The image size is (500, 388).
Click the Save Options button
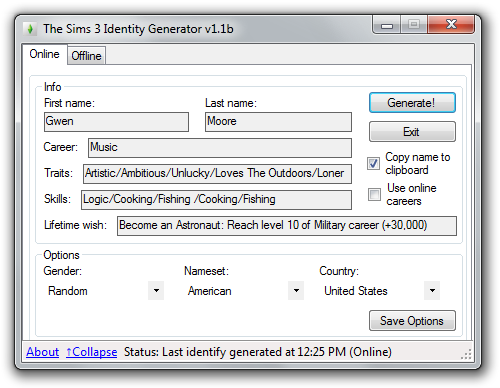(412, 321)
